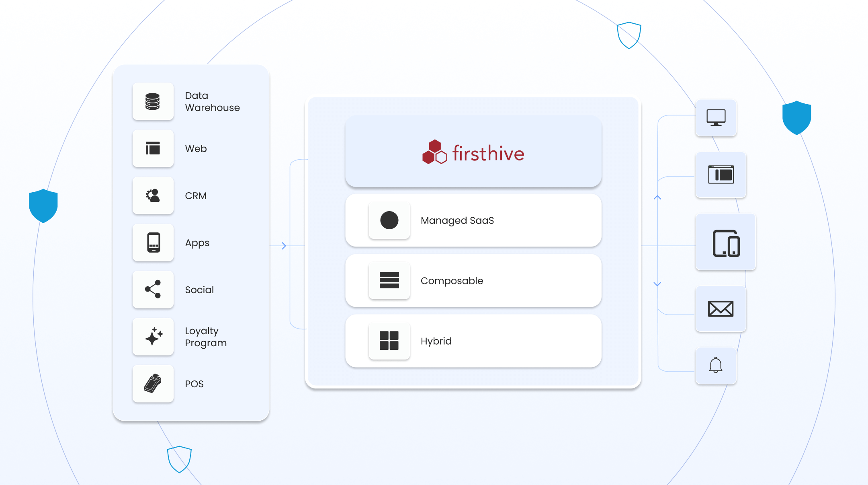Select the Hybrid grid icon
868x485 pixels.
(x=389, y=341)
